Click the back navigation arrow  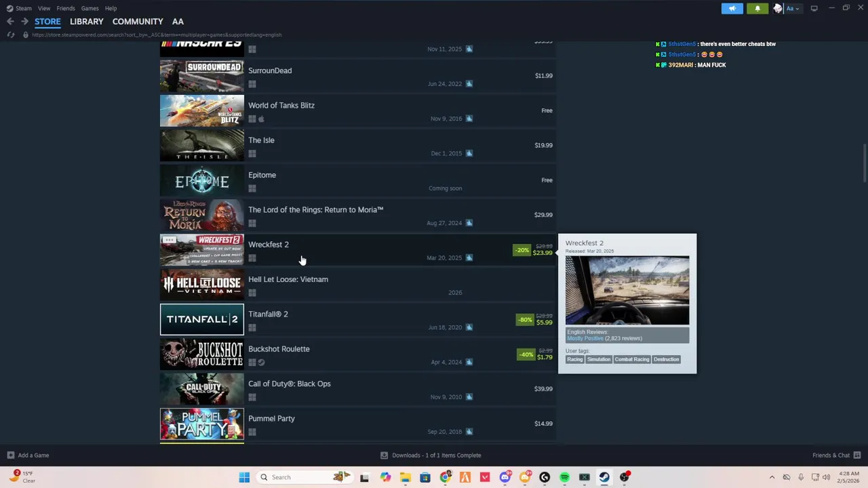coord(10,22)
